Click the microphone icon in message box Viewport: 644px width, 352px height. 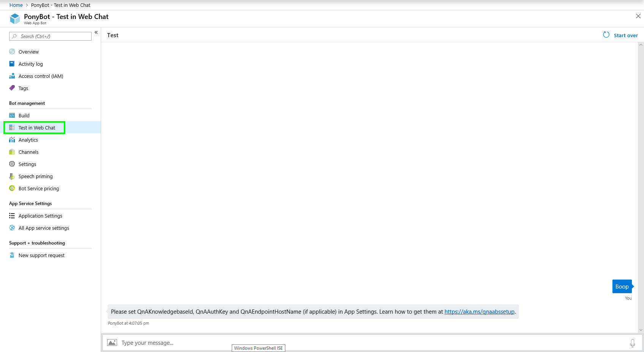633,343
